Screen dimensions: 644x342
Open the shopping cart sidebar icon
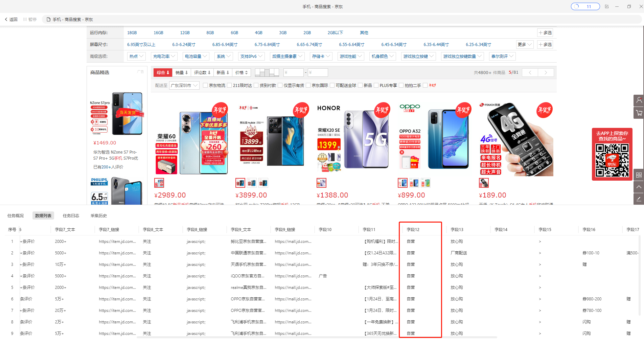point(639,113)
